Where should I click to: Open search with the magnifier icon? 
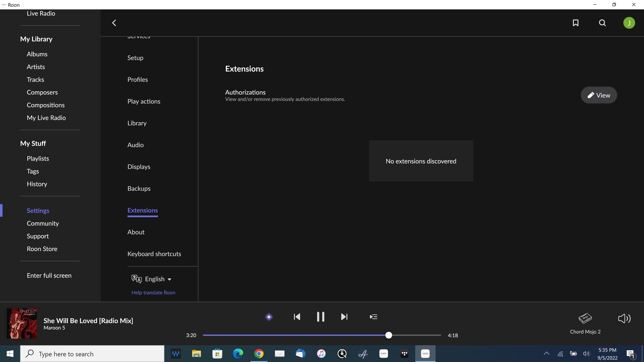(x=602, y=23)
